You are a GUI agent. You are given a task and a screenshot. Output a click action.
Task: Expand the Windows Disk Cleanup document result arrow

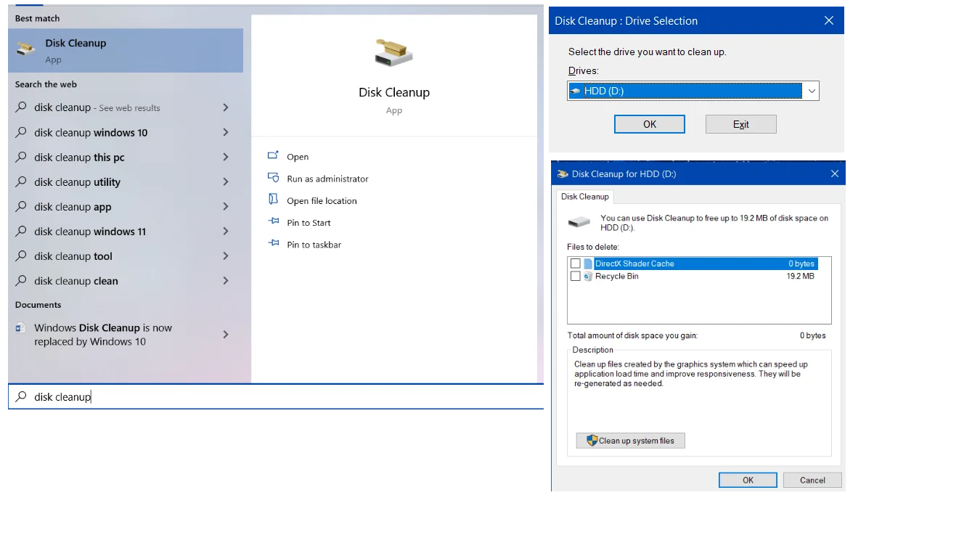226,335
